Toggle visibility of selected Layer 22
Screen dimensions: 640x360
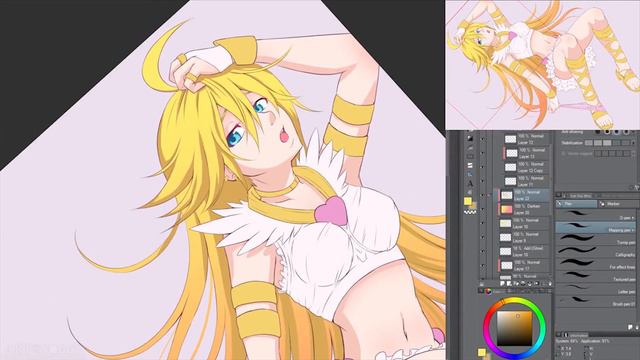483,195
